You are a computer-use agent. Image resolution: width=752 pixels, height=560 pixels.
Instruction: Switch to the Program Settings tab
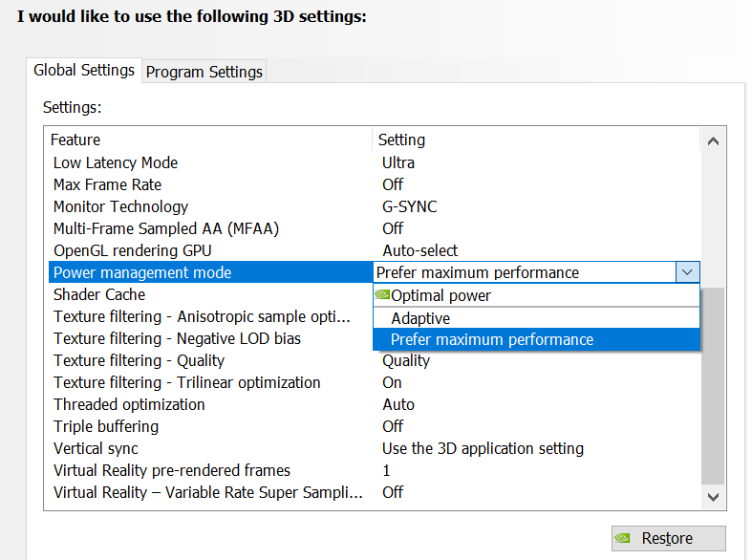tap(204, 72)
